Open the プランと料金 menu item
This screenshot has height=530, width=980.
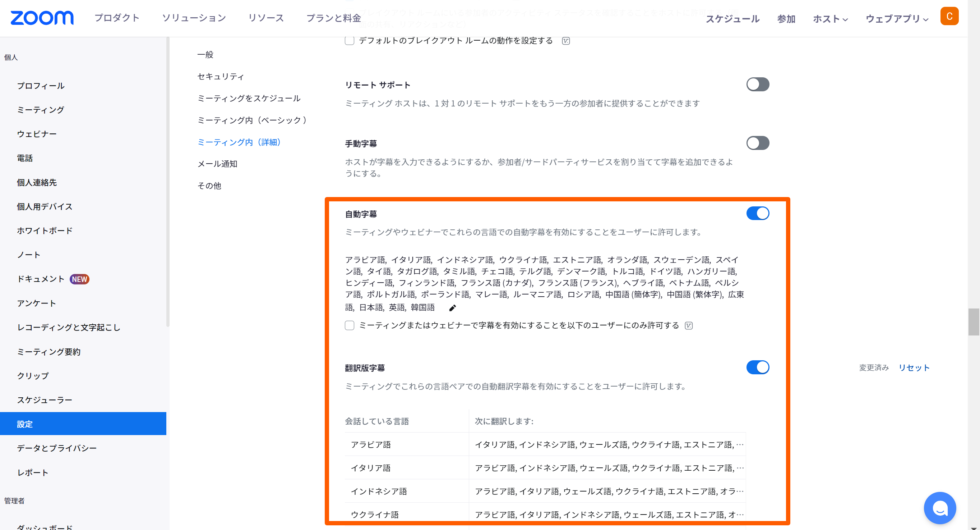coord(333,18)
